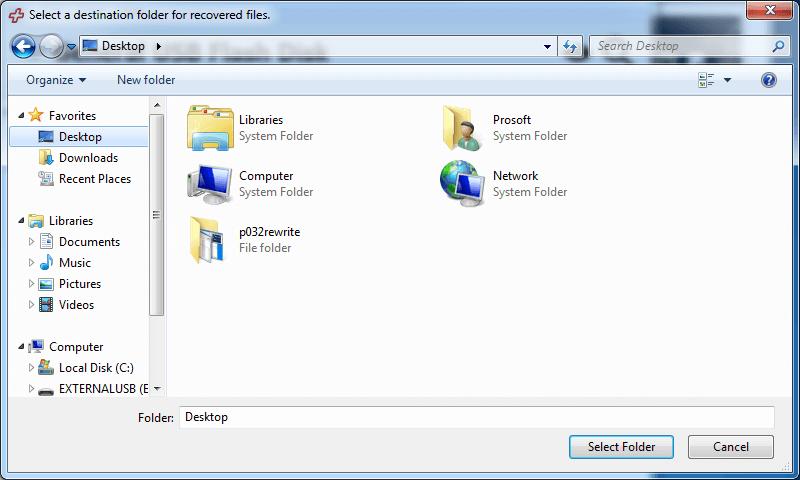Screen dimensions: 800x480
Task: Click the Favorites star icon
Action: pyautogui.click(x=36, y=115)
